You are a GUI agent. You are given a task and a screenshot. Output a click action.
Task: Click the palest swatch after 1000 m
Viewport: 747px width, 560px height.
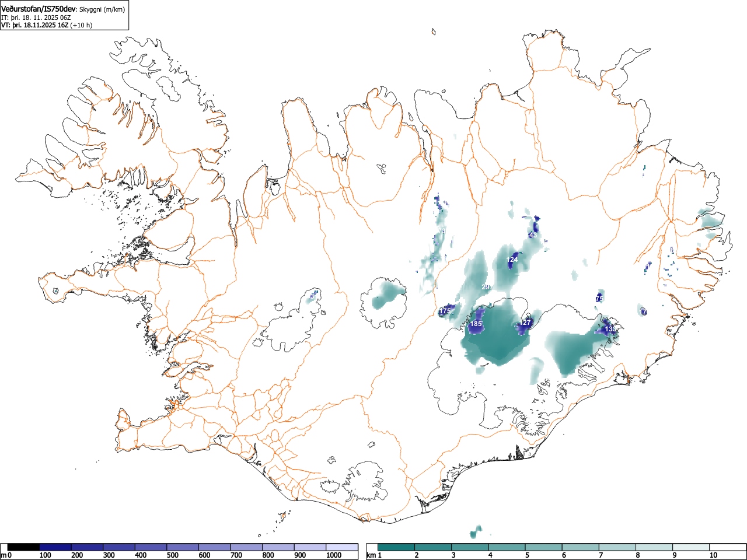pyautogui.click(x=342, y=547)
